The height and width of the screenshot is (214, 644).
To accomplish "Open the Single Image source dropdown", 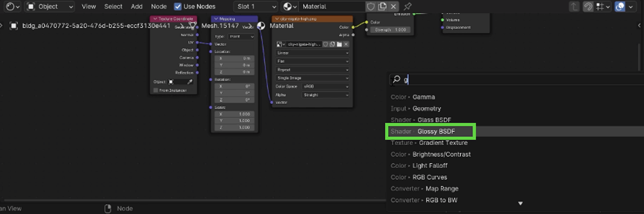I will [x=313, y=78].
